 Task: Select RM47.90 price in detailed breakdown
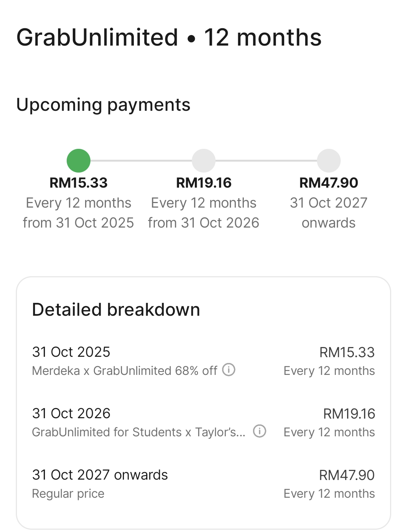click(347, 475)
